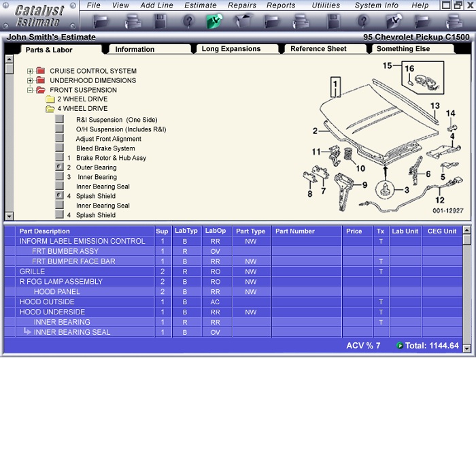Select the GRILLE row in the estimate table
The width and height of the screenshot is (476, 456).
point(233,272)
